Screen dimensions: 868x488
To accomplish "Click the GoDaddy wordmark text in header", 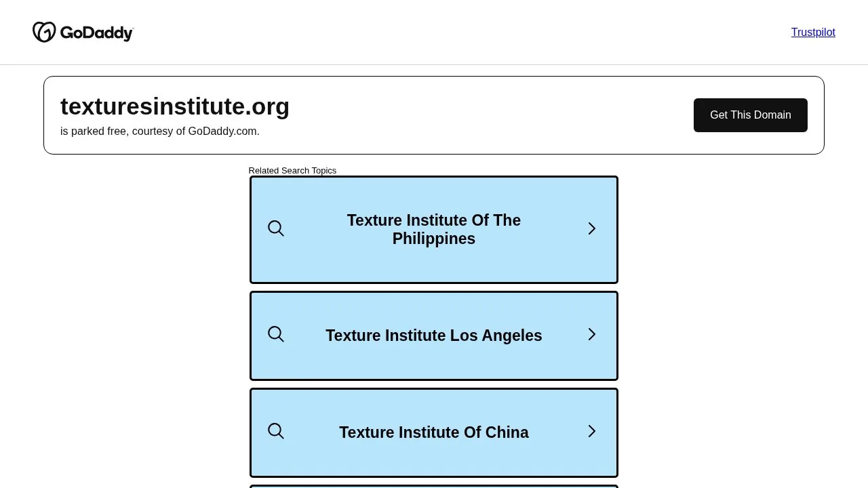I will (97, 33).
